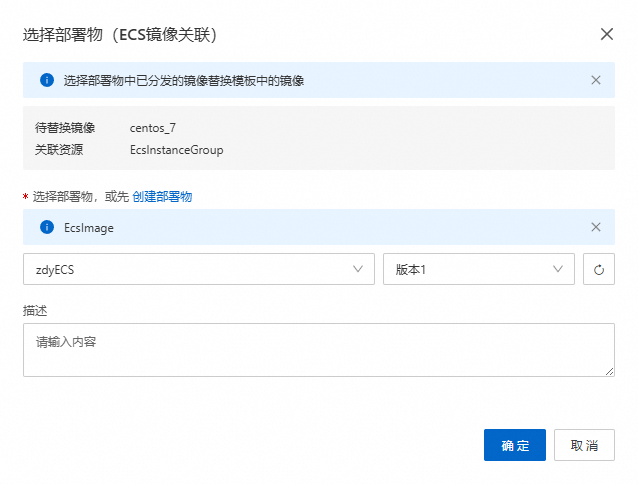Click the EcsImage banner text

click(x=88, y=228)
